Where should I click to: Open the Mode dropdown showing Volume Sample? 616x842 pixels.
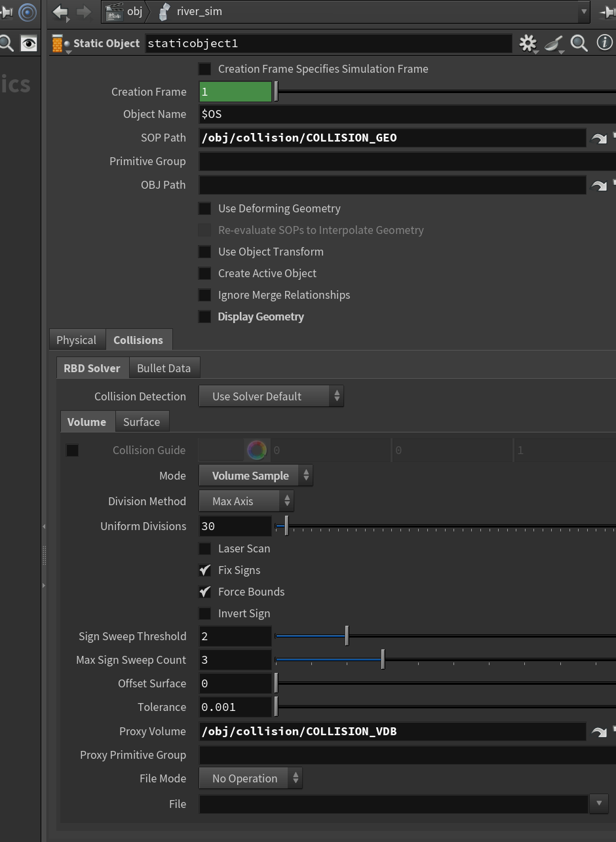pos(256,476)
